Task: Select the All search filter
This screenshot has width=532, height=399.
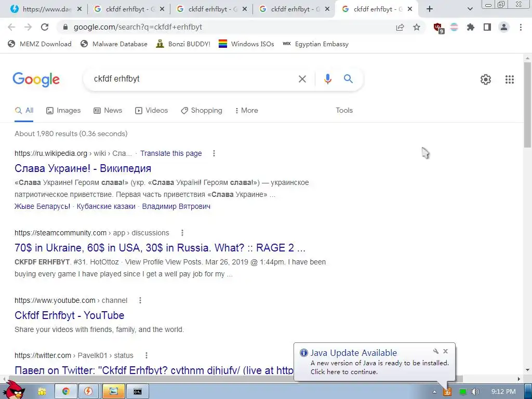Action: coord(24,110)
